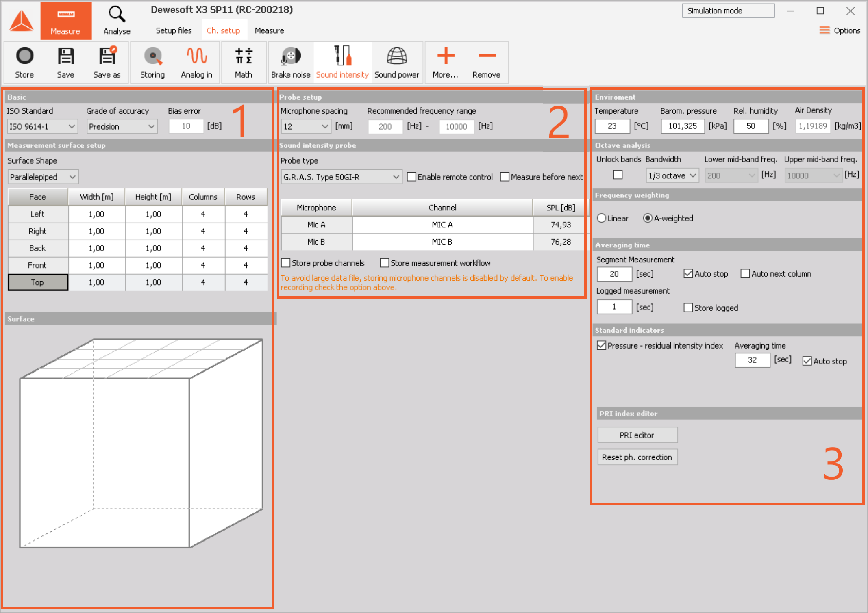Screen dimensions: 868x613
Task: Open Lower mid-band freq. dropdown
Action: coord(731,175)
